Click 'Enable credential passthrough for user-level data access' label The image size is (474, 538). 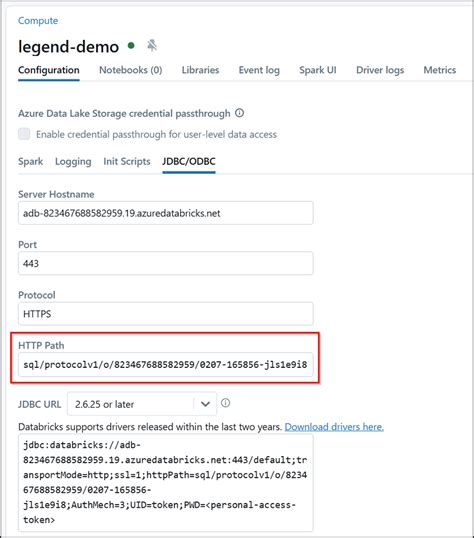(157, 134)
